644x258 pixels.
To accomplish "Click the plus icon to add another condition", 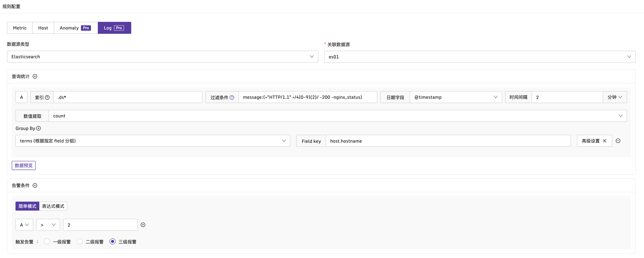I will tap(143, 225).
